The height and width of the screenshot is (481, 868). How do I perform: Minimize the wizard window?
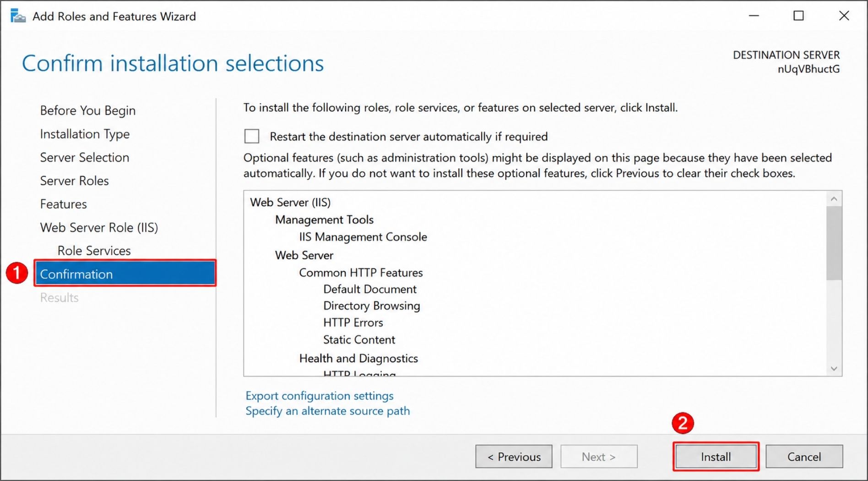(754, 16)
